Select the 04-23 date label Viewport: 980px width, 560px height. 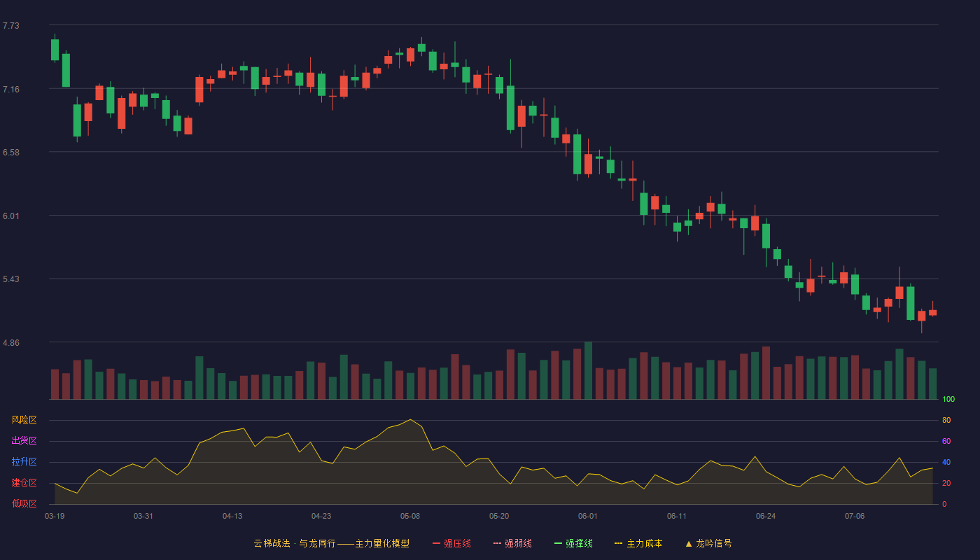coord(321,516)
